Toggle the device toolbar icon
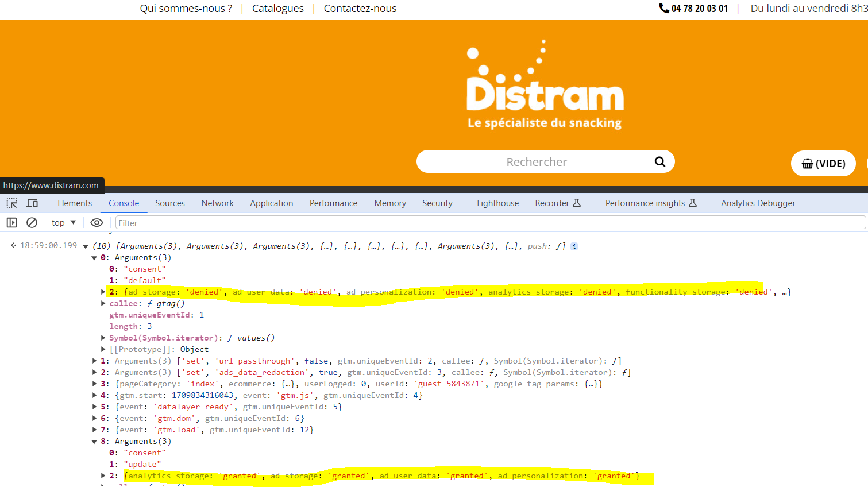 coord(32,203)
